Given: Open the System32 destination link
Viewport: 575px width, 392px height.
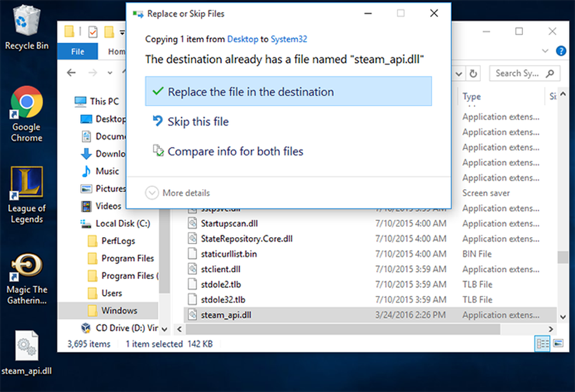Looking at the screenshot, I should [x=289, y=39].
